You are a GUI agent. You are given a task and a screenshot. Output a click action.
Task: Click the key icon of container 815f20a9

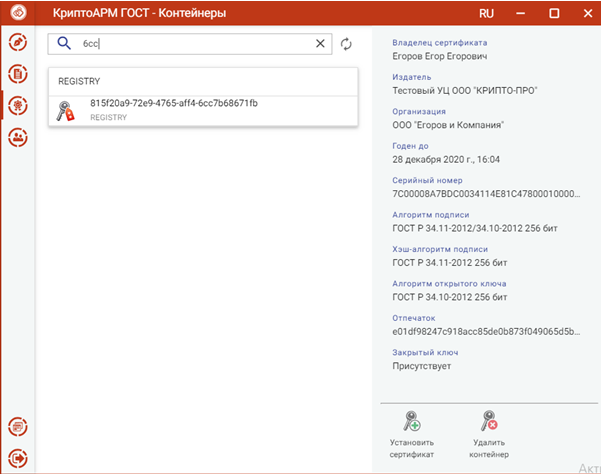pos(65,111)
